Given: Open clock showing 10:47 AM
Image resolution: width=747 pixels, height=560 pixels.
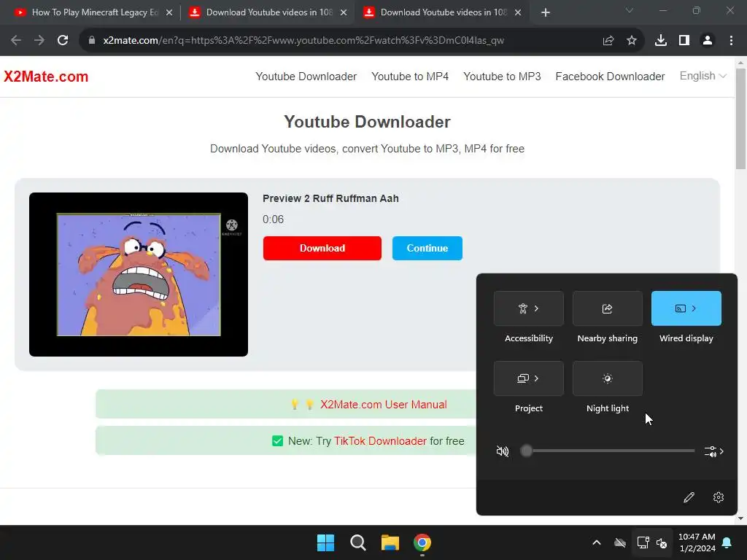Looking at the screenshot, I should [x=697, y=542].
